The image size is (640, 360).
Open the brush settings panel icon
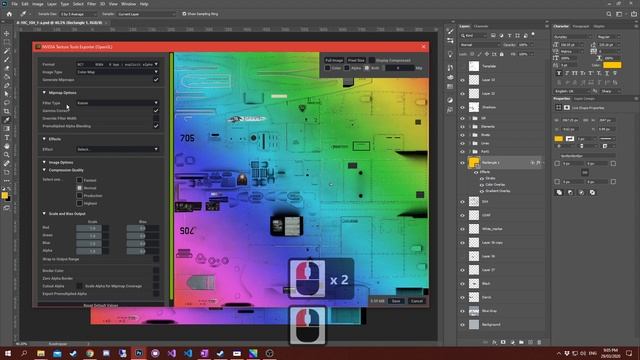(450, 32)
